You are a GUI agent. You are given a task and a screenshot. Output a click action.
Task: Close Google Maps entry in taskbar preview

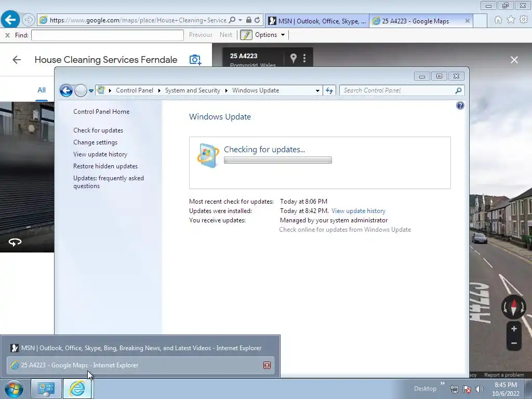(x=267, y=365)
